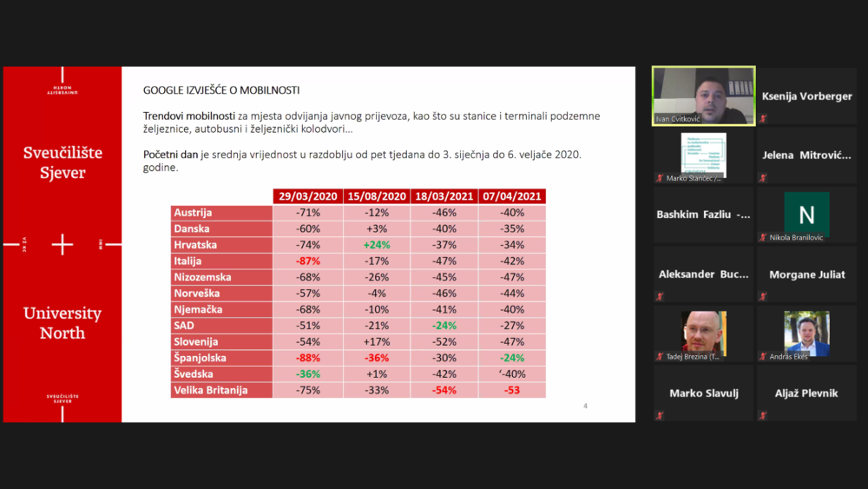Click the bold phrase Početni dan
Image resolution: width=868 pixels, height=489 pixels.
point(170,155)
